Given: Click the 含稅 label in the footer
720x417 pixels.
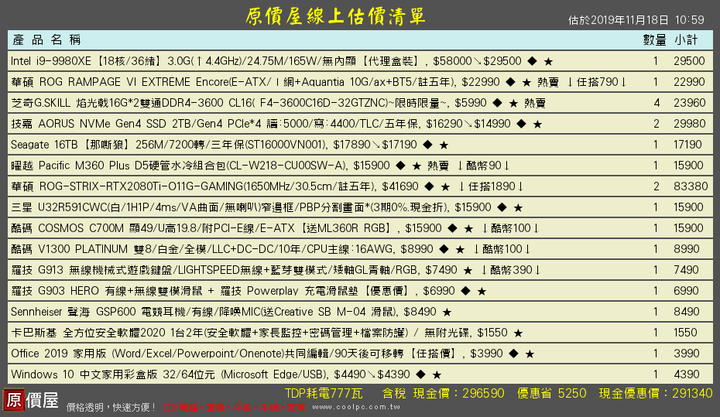Looking at the screenshot, I should click(394, 394).
